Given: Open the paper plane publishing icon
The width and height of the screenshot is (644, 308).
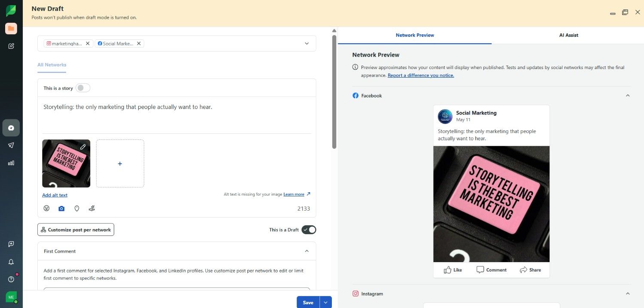Looking at the screenshot, I should (x=11, y=145).
